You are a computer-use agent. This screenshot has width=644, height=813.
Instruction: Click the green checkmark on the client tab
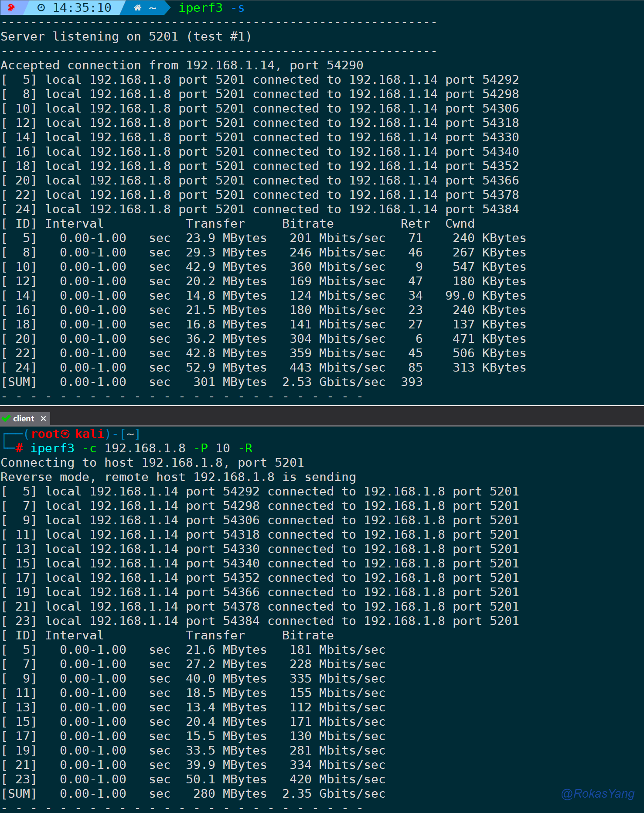pos(6,418)
